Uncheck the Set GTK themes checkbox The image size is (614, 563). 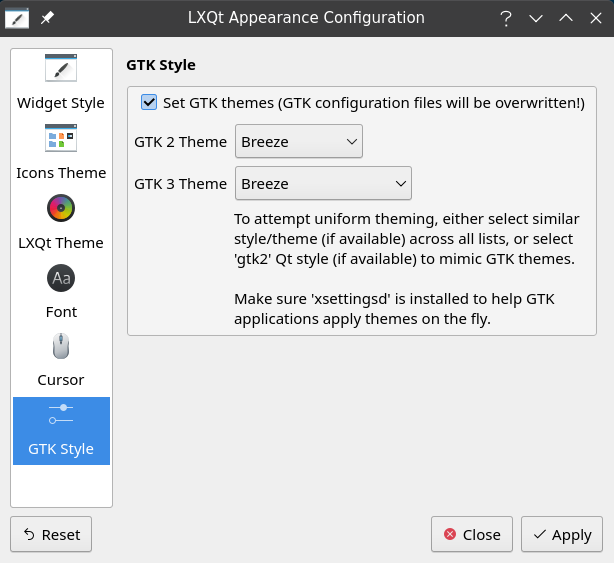149,103
